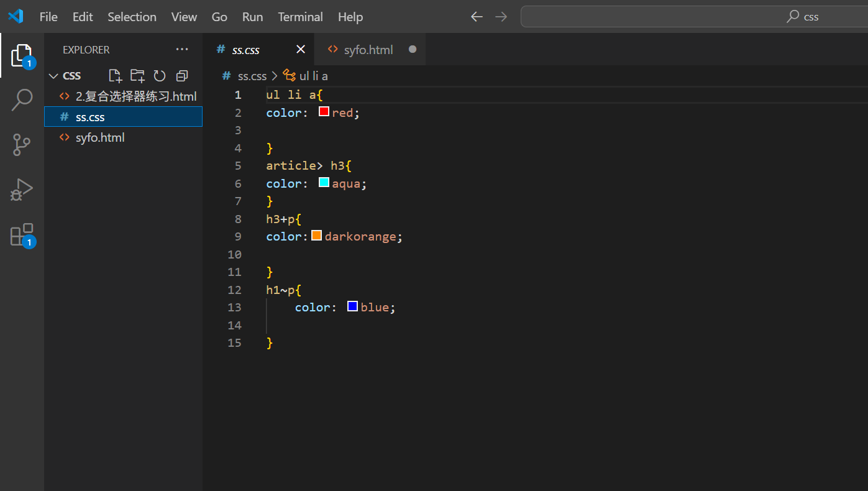Collapse the CSS folder section
The height and width of the screenshot is (491, 868).
coord(65,76)
